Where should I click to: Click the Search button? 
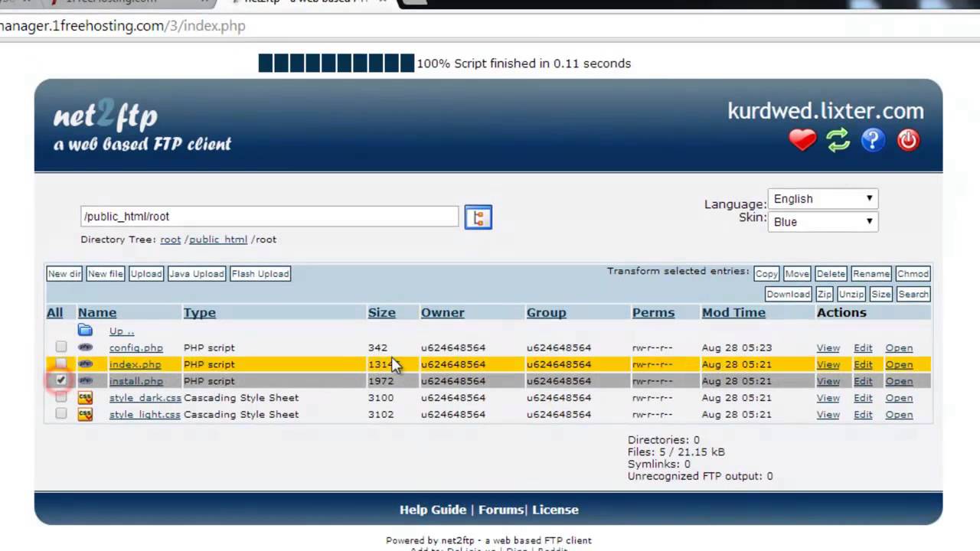913,295
